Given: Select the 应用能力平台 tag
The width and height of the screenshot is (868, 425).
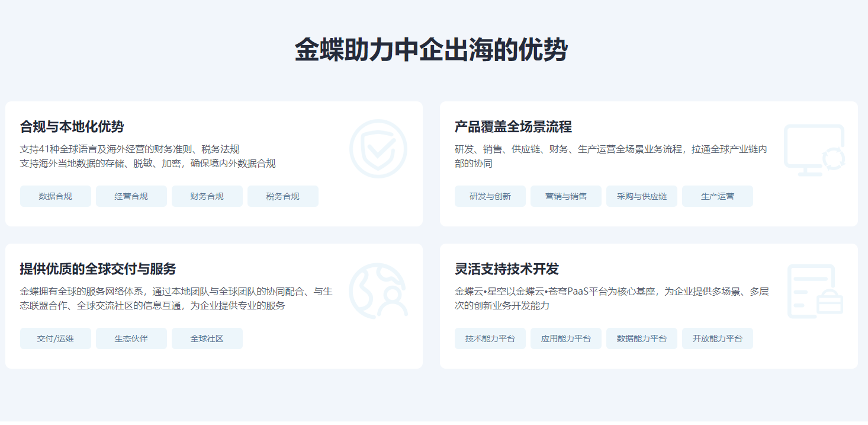Looking at the screenshot, I should 566,338.
